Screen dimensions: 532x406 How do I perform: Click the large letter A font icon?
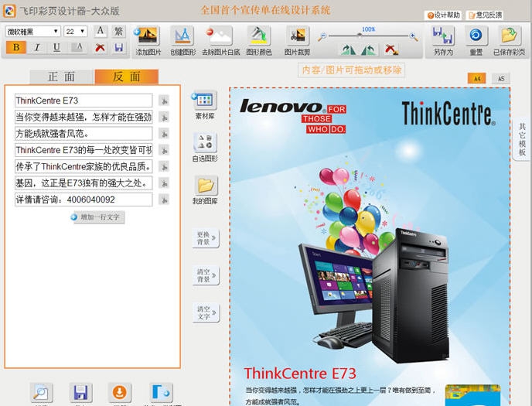pos(100,31)
